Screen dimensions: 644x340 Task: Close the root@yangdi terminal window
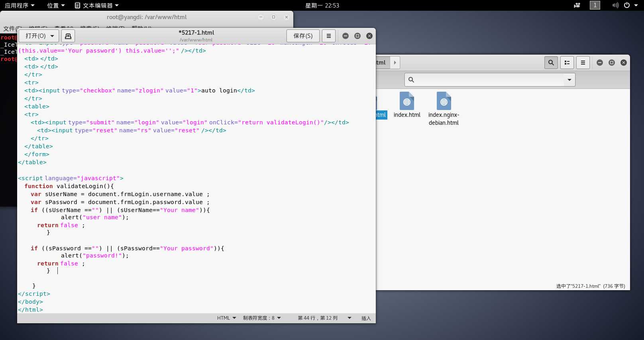pos(286,17)
